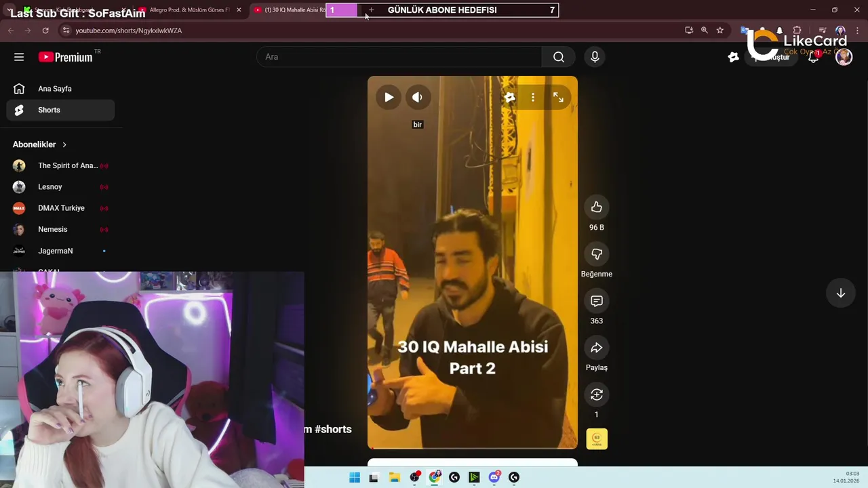This screenshot has height=488, width=868.
Task: Open the green-arrow app on the taskbar
Action: [x=474, y=477]
